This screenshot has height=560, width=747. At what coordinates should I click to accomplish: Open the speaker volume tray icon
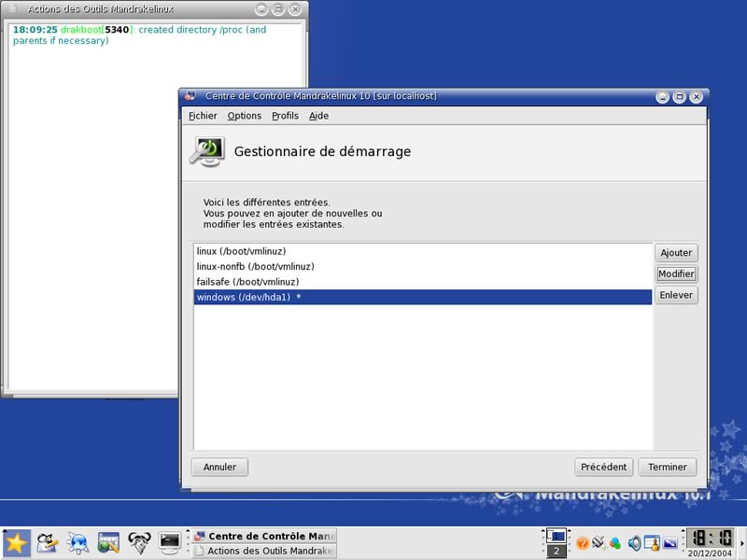click(x=634, y=543)
